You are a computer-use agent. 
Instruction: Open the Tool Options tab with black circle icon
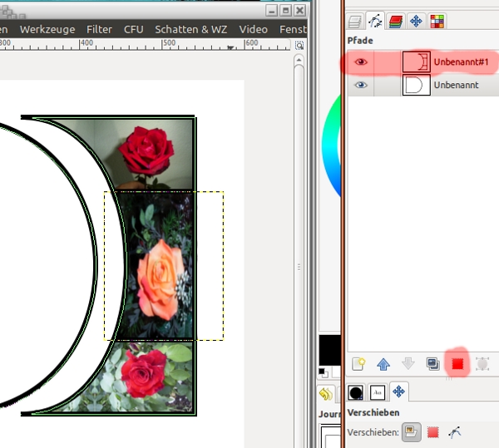click(x=355, y=392)
